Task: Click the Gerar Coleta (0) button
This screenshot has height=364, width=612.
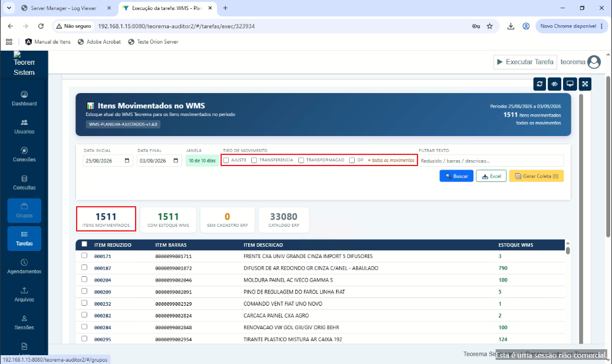Action: (537, 176)
